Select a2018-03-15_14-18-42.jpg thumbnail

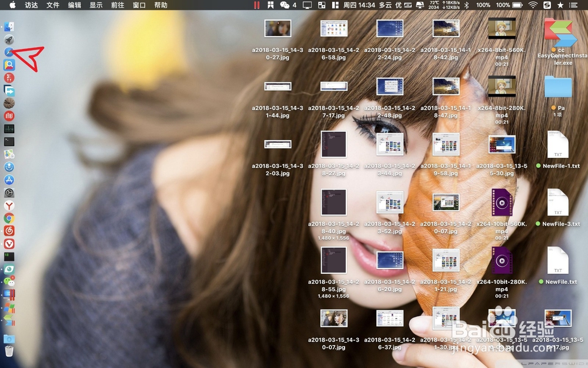click(x=446, y=28)
